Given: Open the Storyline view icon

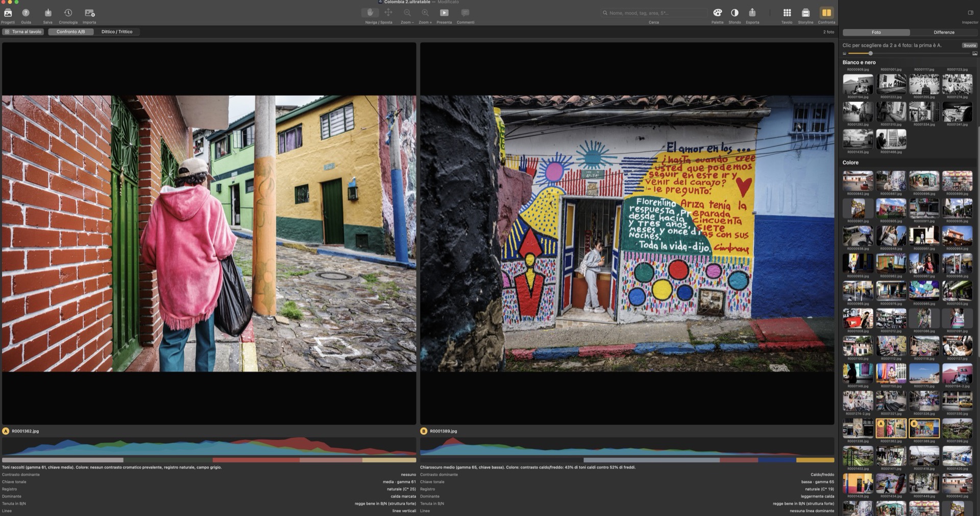Looking at the screenshot, I should (x=805, y=13).
